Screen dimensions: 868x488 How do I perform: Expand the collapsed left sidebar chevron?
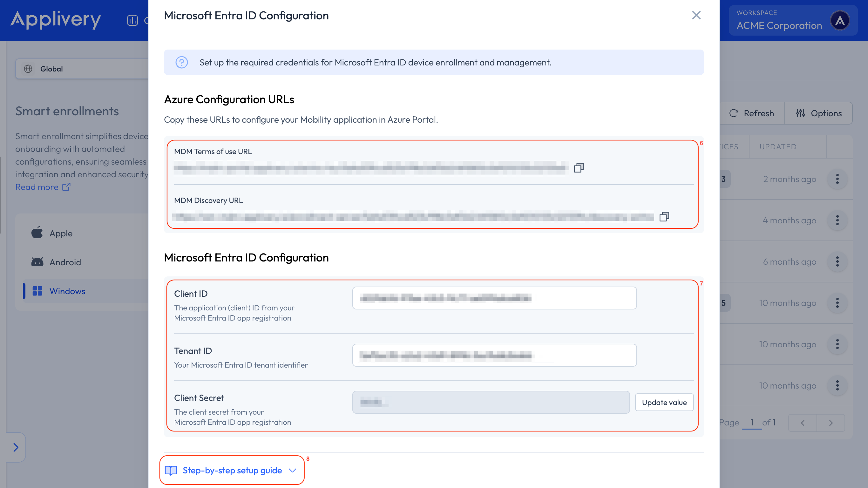tap(16, 447)
